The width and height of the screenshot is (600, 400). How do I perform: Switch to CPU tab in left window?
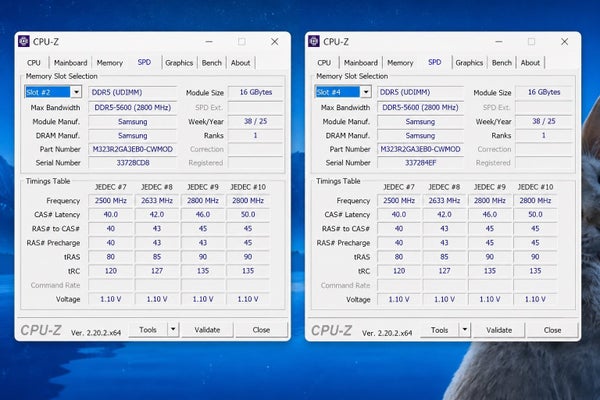(x=34, y=62)
